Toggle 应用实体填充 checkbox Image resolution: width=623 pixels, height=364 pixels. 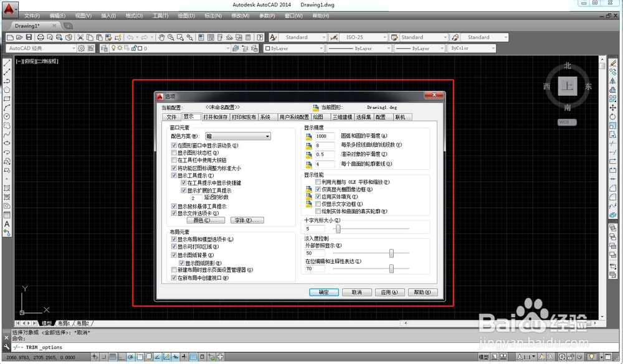[x=318, y=197]
